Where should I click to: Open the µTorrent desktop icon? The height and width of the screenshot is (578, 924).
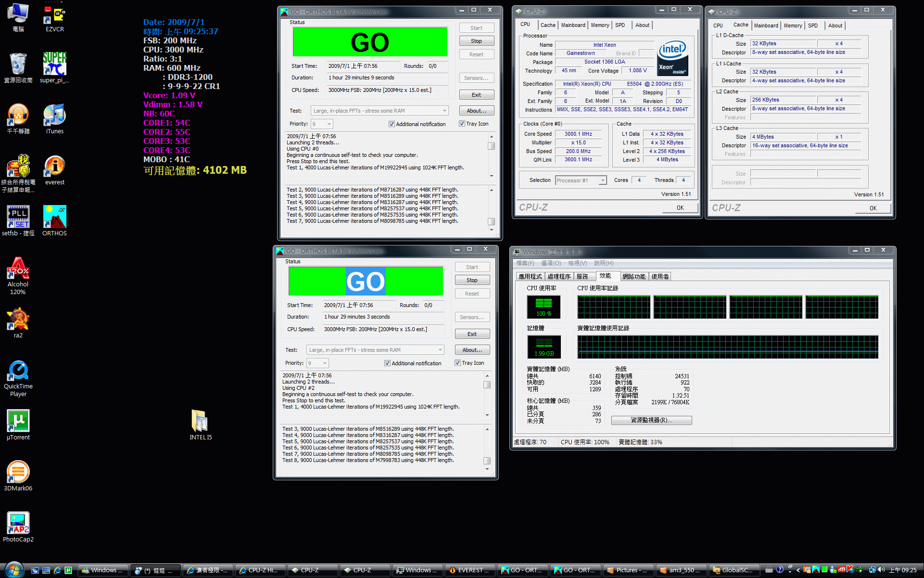point(18,424)
